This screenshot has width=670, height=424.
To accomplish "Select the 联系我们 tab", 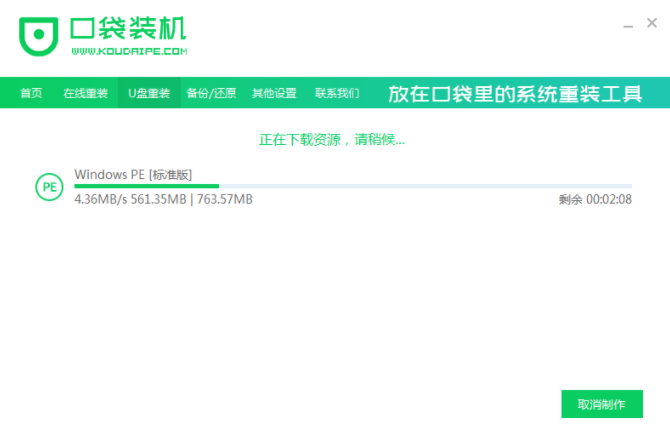I will 337,93.
